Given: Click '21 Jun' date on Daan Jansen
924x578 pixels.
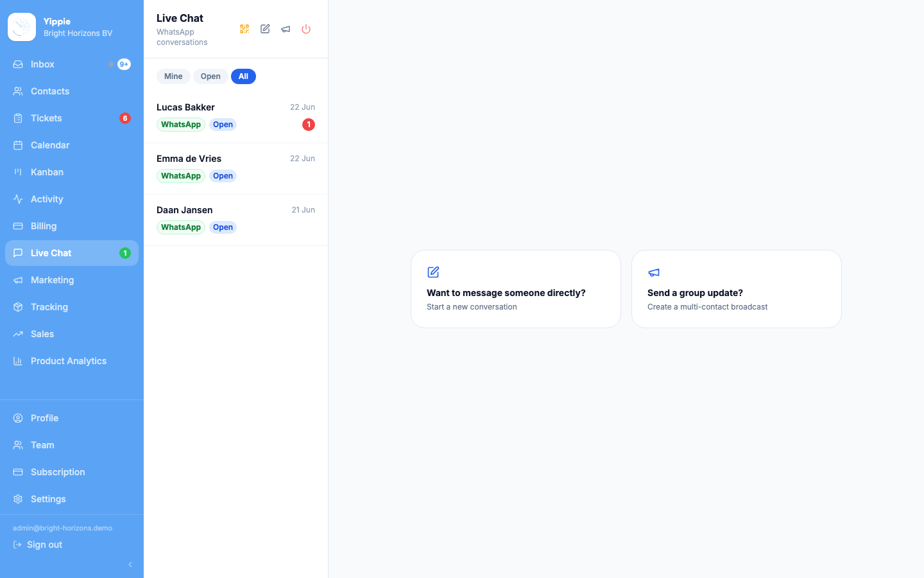Looking at the screenshot, I should tap(304, 210).
